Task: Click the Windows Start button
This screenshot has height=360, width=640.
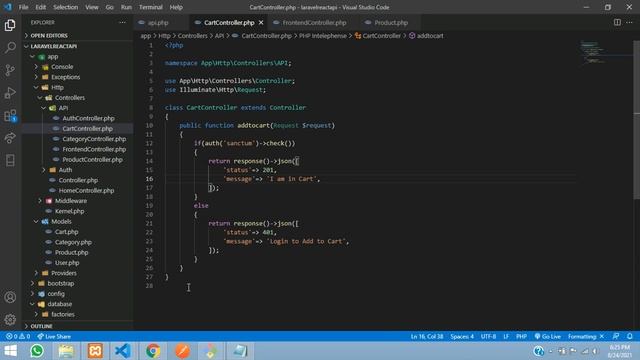Action: (11, 351)
